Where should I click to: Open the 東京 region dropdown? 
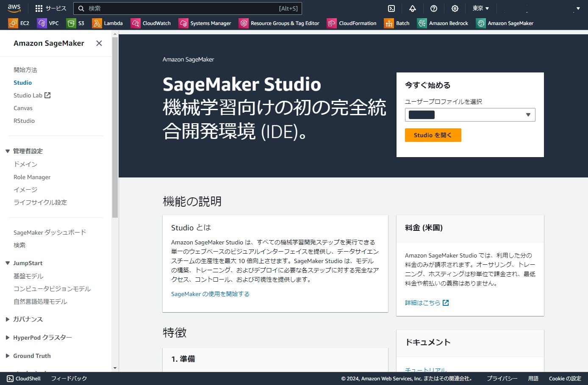coord(481,8)
